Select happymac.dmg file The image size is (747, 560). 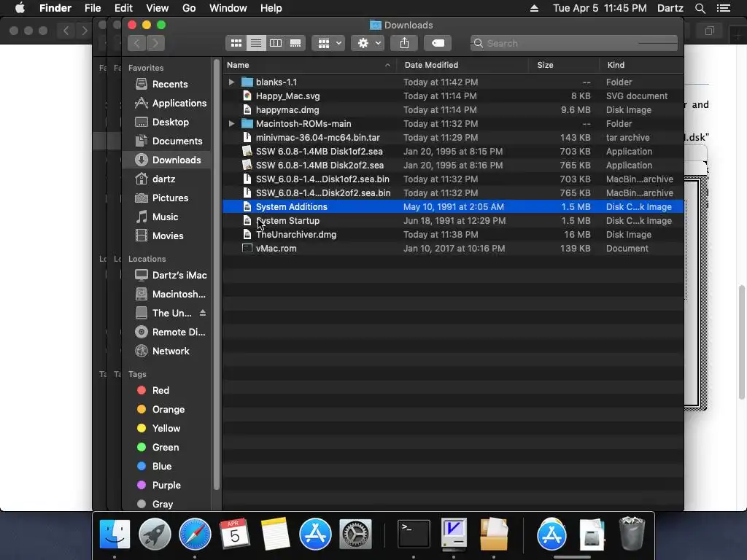pyautogui.click(x=452, y=109)
